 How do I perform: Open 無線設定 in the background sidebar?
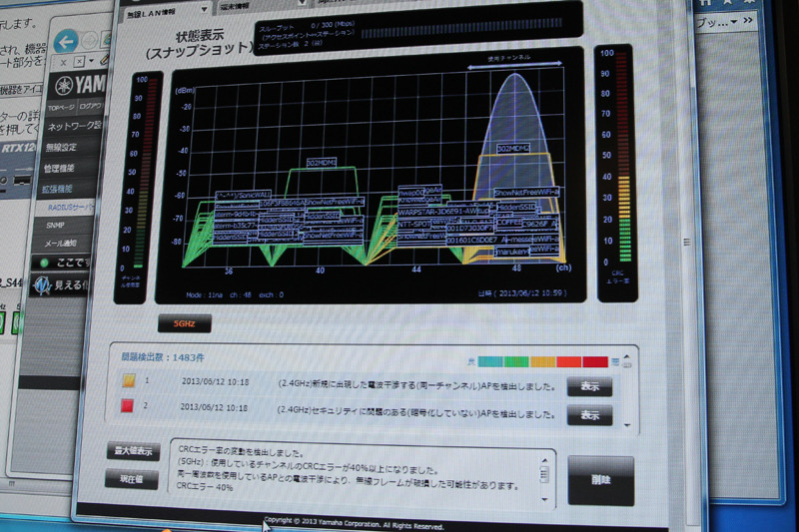(61, 148)
